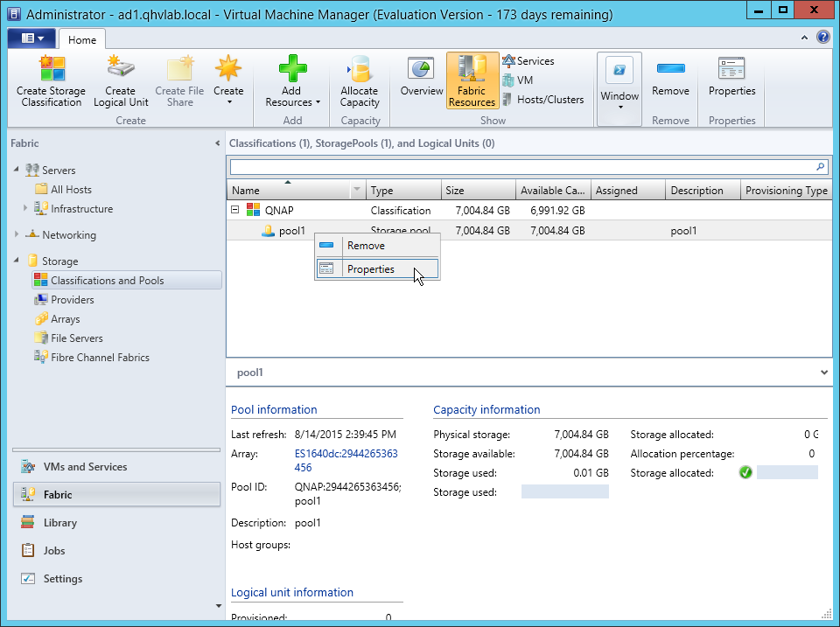Click Create Storage Classification icon
This screenshot has height=627, width=840.
tap(52, 69)
